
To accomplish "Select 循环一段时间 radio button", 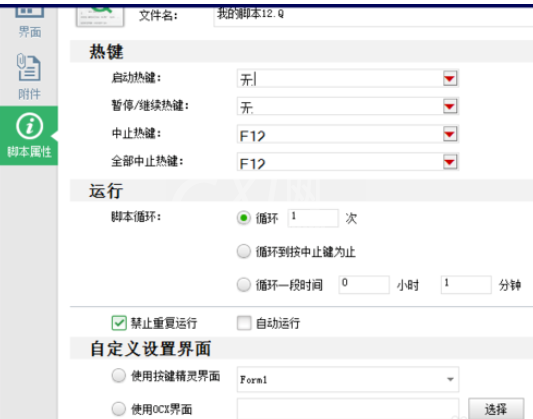I will [x=244, y=285].
